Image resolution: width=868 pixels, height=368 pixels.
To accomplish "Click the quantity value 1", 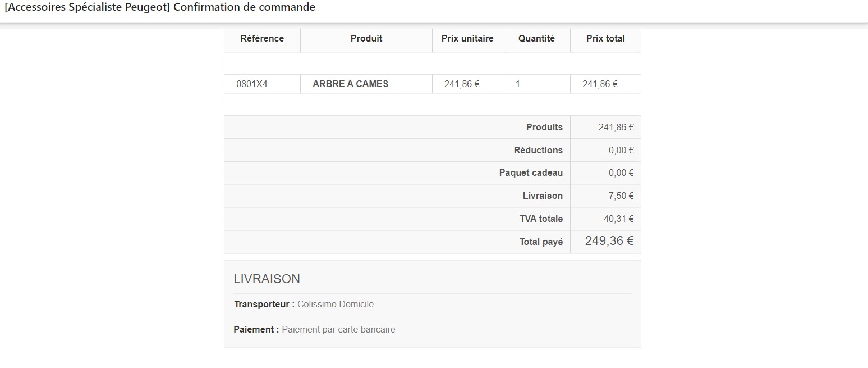I will pyautogui.click(x=518, y=84).
